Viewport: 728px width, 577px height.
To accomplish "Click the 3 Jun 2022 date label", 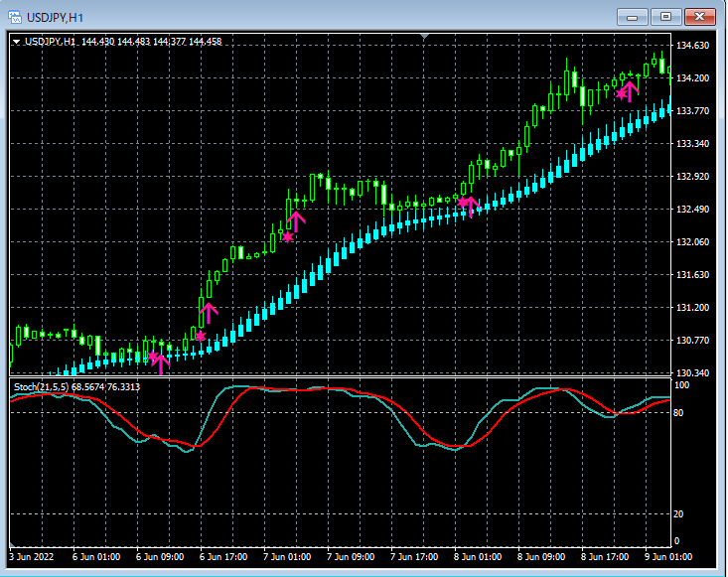I will [x=33, y=557].
